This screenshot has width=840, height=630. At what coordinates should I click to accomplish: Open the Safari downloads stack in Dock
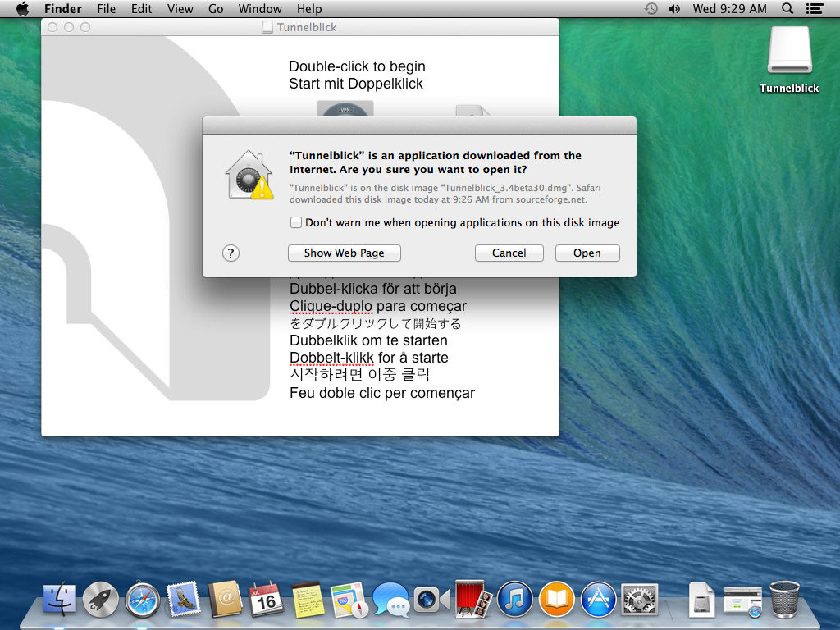[743, 601]
